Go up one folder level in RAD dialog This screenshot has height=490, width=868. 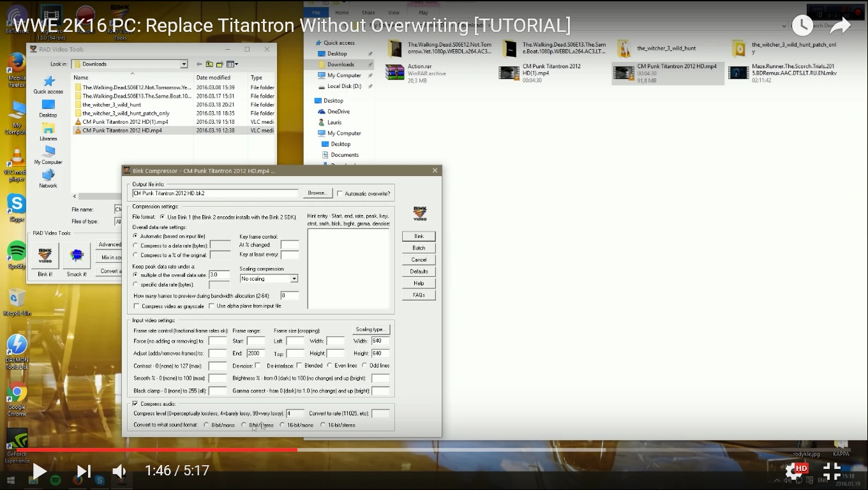[209, 64]
